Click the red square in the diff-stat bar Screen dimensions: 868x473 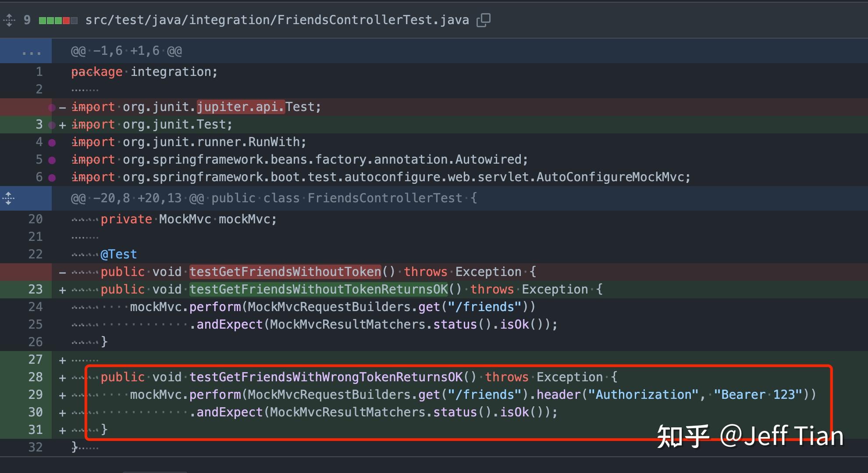pos(67,20)
